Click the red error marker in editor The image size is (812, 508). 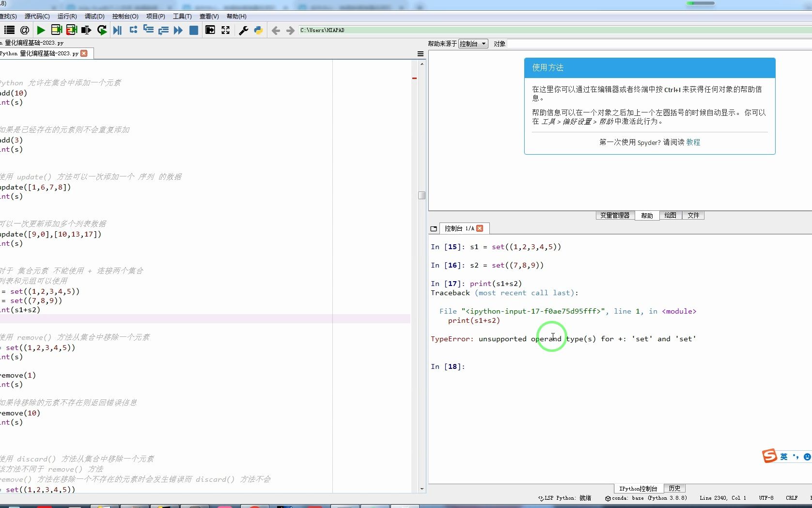click(x=414, y=78)
